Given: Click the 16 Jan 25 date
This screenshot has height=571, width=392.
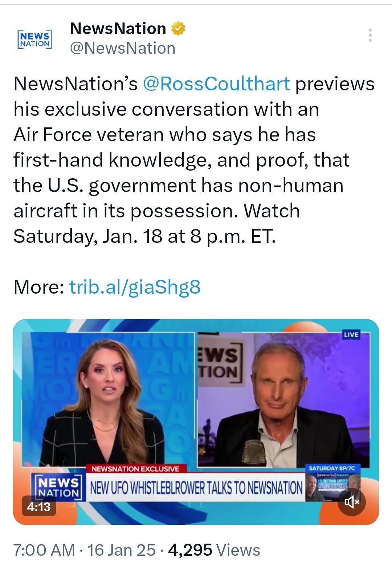Looking at the screenshot, I should tap(121, 550).
